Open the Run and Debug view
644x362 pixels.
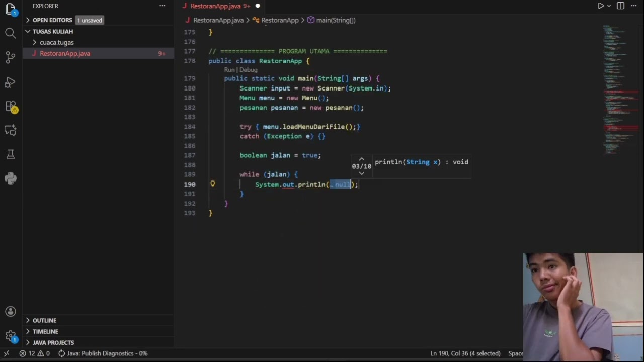click(11, 82)
